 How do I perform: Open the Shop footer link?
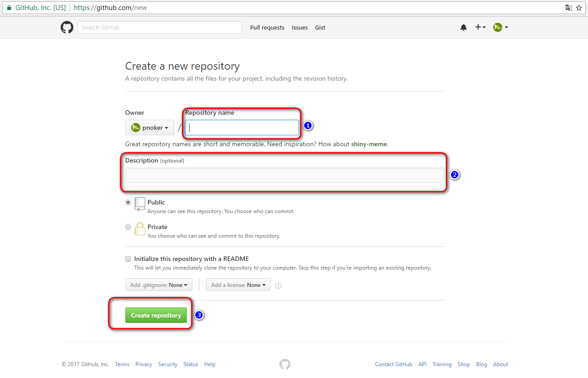(x=464, y=364)
